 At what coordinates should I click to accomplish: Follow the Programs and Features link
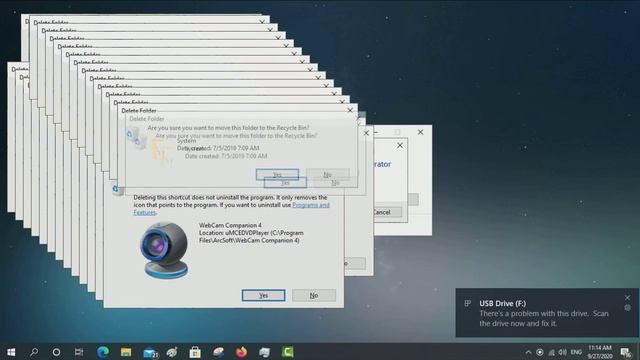click(x=231, y=209)
